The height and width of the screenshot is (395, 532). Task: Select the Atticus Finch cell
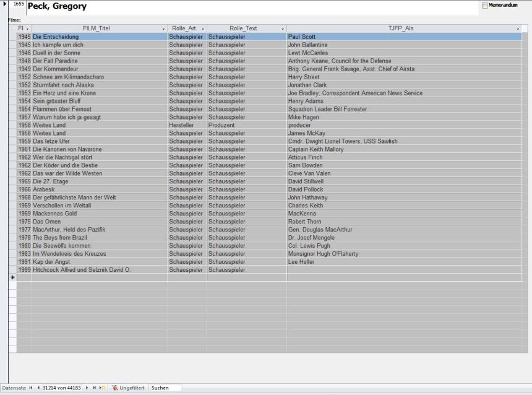point(306,157)
